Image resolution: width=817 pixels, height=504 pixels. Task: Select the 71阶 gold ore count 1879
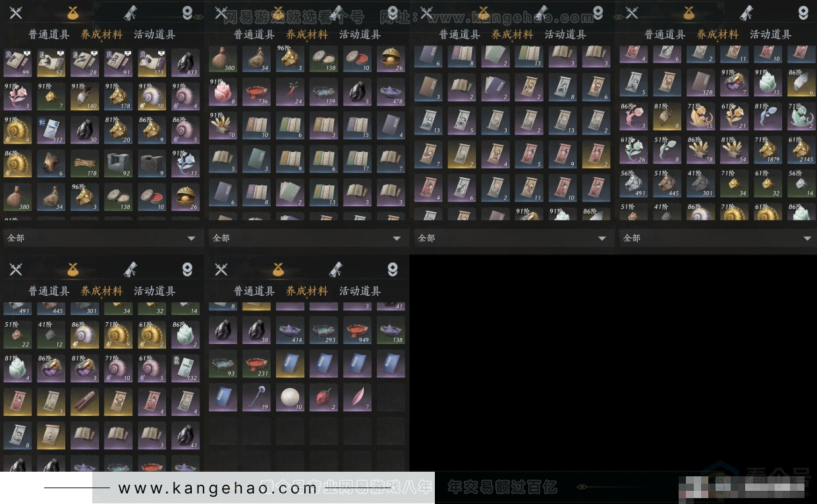(x=767, y=151)
